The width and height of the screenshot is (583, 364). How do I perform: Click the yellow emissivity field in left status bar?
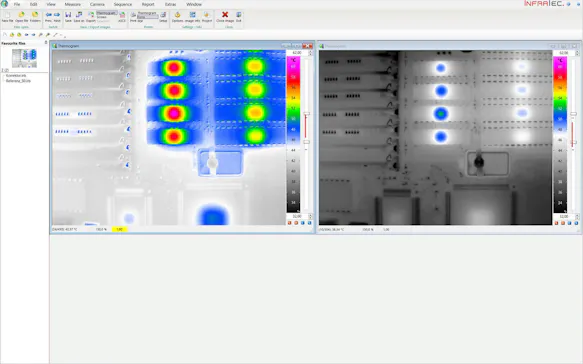pyautogui.click(x=119, y=229)
